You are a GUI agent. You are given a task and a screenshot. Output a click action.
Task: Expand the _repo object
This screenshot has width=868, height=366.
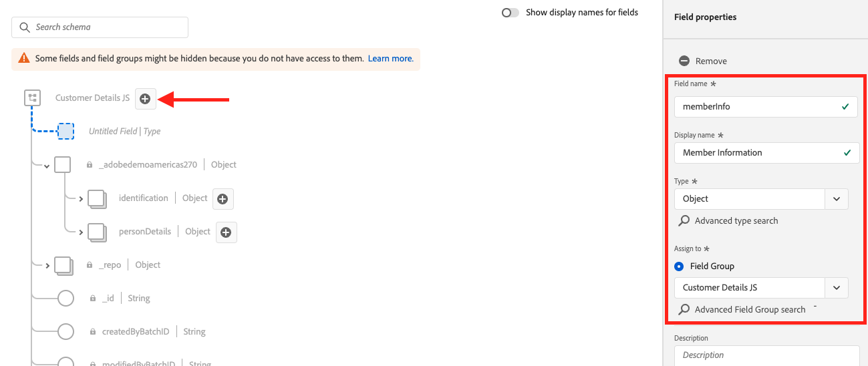point(47,266)
